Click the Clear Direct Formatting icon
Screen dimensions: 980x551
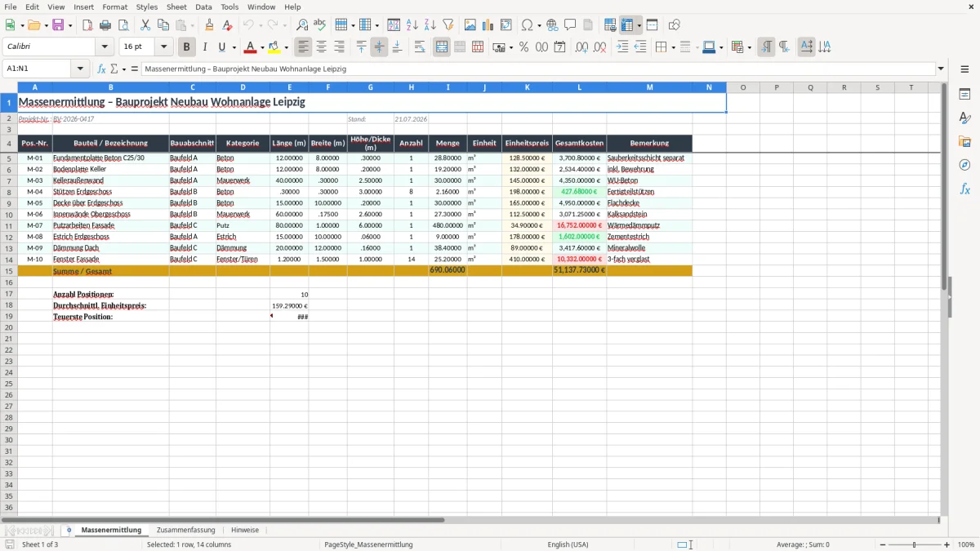227,25
